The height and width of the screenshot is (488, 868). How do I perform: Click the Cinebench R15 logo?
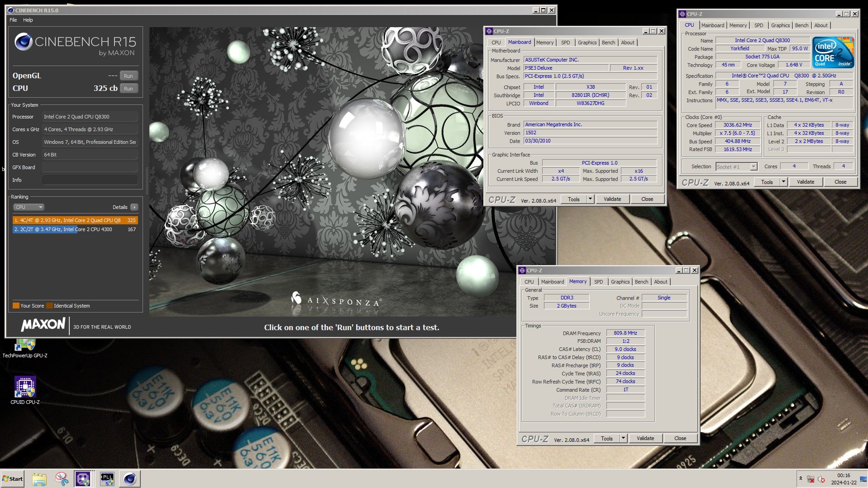(x=75, y=44)
